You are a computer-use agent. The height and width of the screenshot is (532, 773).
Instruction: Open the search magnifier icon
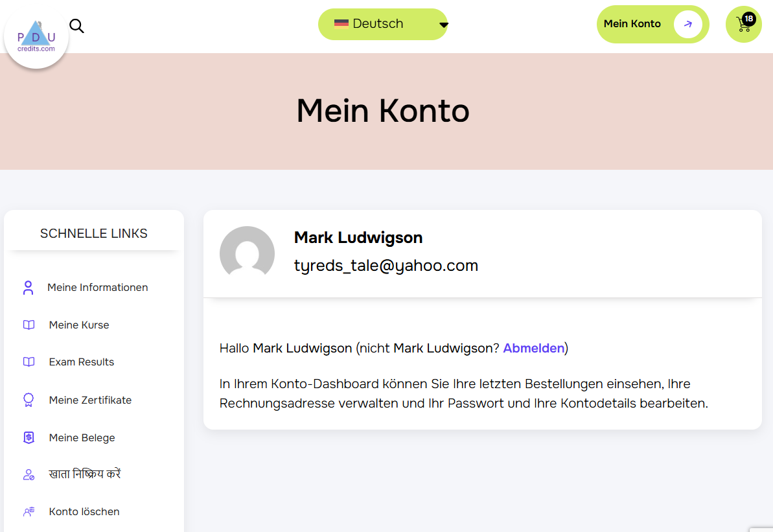[x=76, y=26]
